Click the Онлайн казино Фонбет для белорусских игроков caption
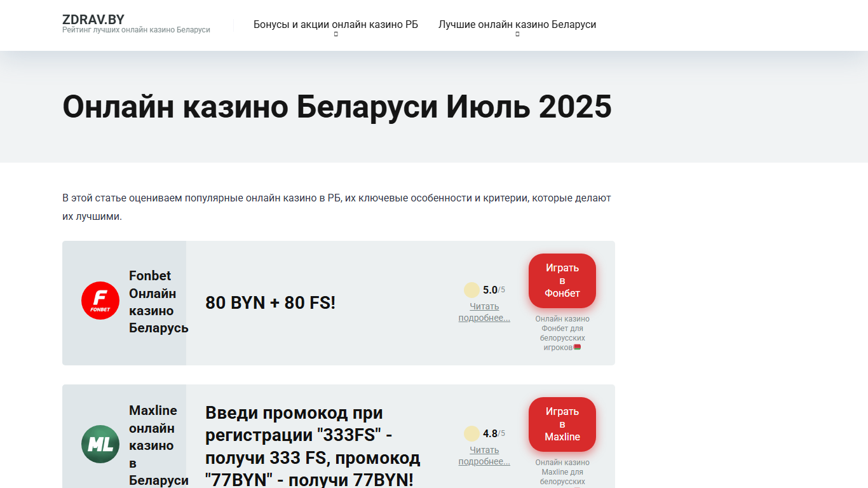This screenshot has height=488, width=868. [562, 333]
